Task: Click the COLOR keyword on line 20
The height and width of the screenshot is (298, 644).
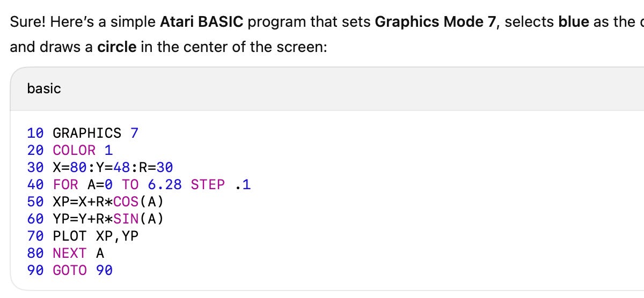Action: pyautogui.click(x=74, y=151)
